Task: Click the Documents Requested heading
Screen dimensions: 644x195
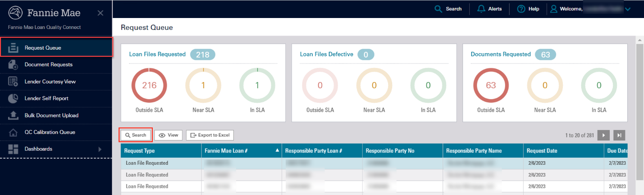Action: (x=501, y=54)
